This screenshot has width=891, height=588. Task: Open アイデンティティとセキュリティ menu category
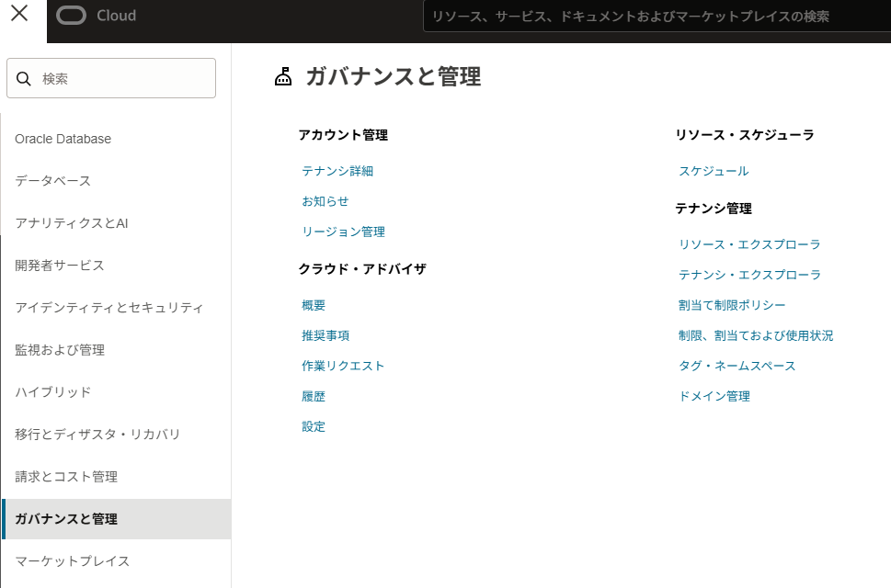point(109,308)
